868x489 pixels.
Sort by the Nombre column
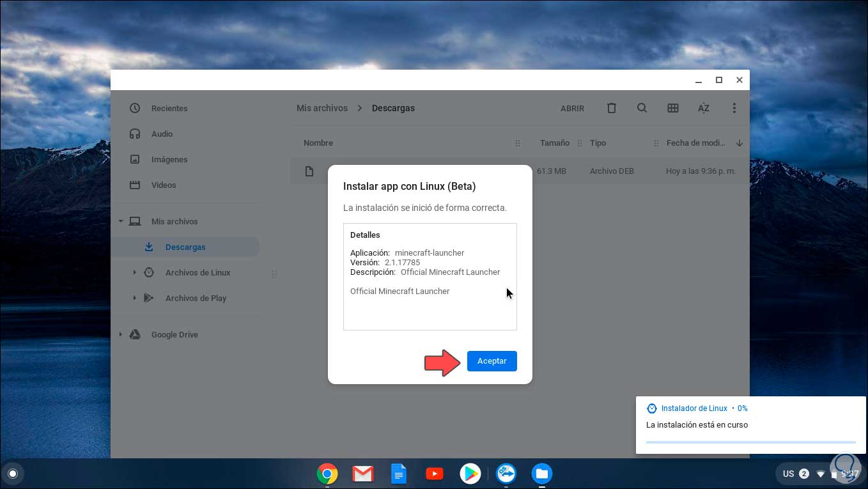[x=318, y=143]
